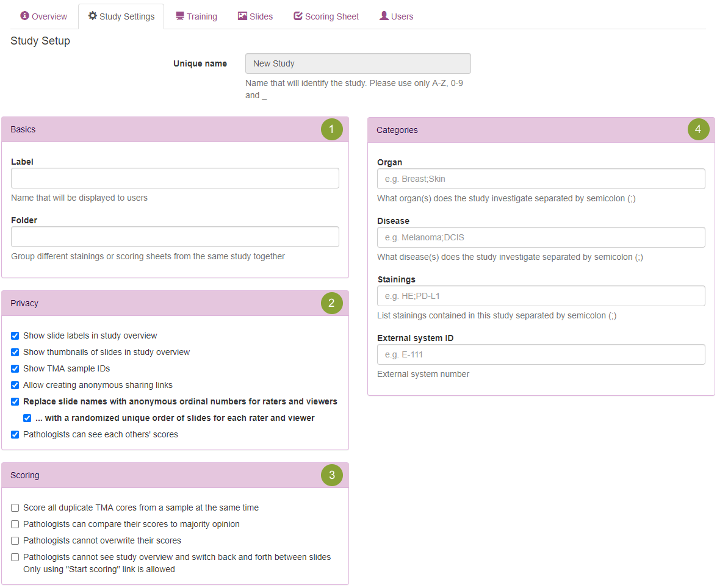Click the green step 1 badge in Basics

(x=331, y=129)
